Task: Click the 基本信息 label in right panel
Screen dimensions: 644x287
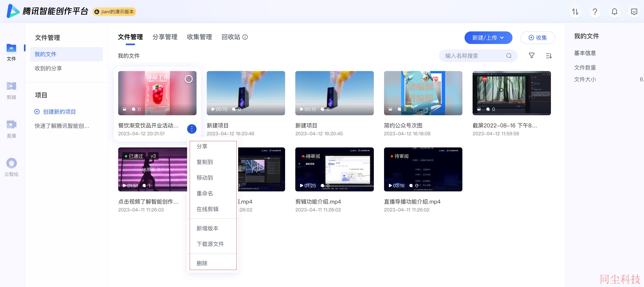Action: tap(585, 53)
